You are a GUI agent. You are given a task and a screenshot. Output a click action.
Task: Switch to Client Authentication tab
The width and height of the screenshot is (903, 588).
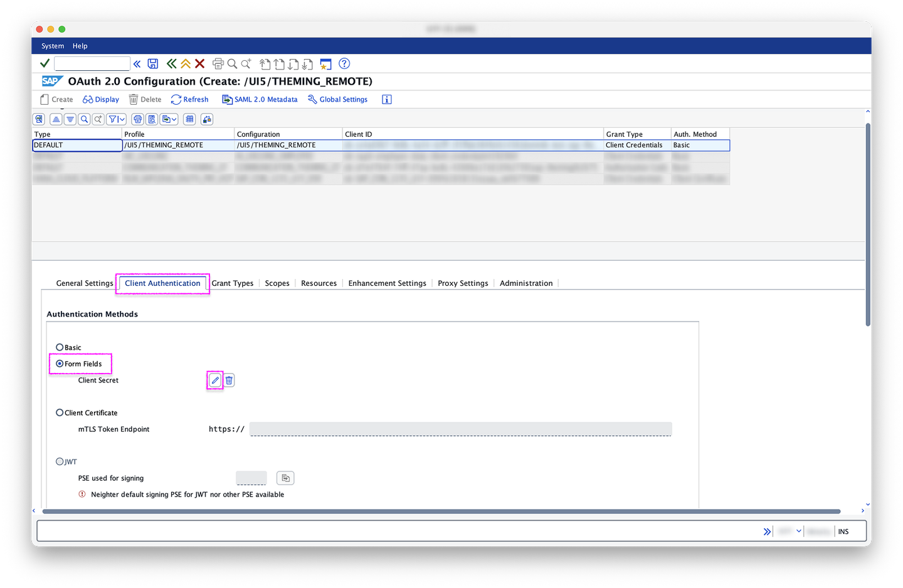click(x=162, y=283)
